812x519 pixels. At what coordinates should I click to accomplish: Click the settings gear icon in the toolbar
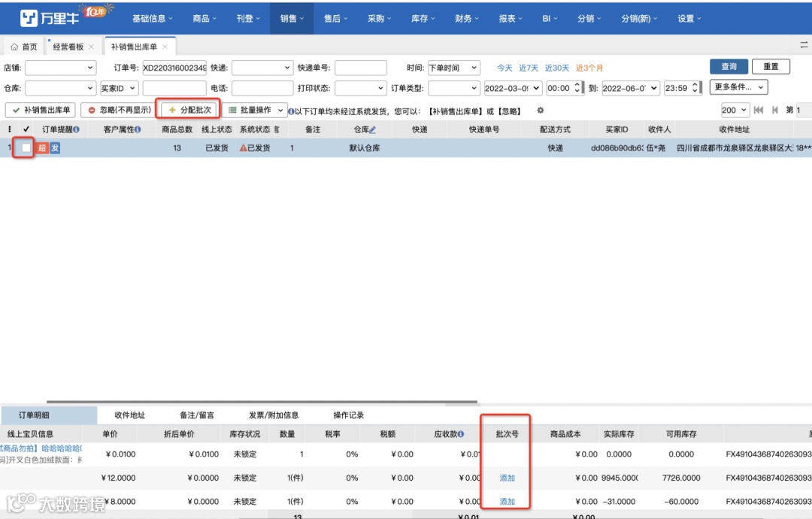(540, 110)
